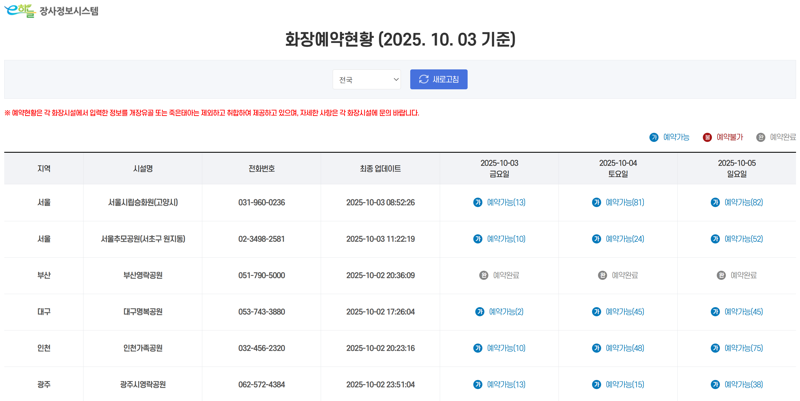800x401 pixels.
Task: Click the 2025-10-04 토요일 column header
Action: pyautogui.click(x=618, y=168)
